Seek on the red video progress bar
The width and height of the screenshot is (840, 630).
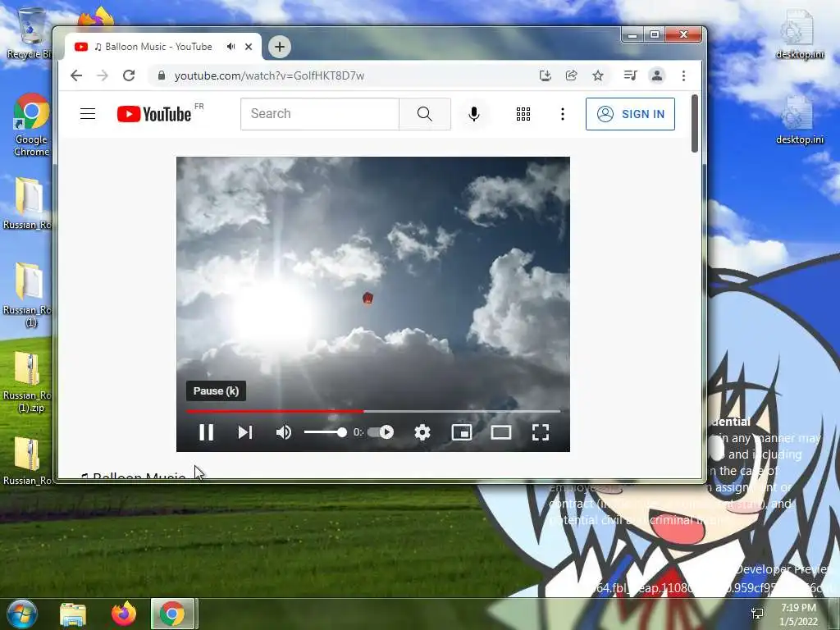pos(373,412)
